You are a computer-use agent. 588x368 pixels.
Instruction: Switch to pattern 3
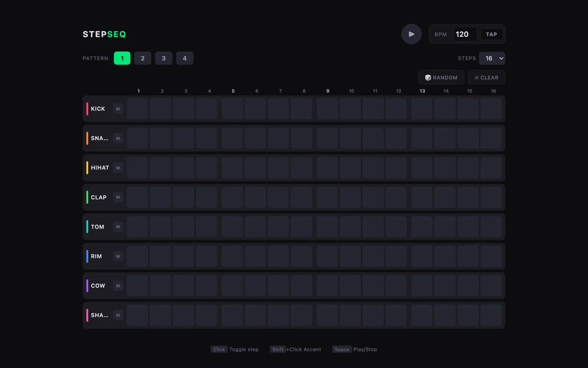[x=164, y=58]
